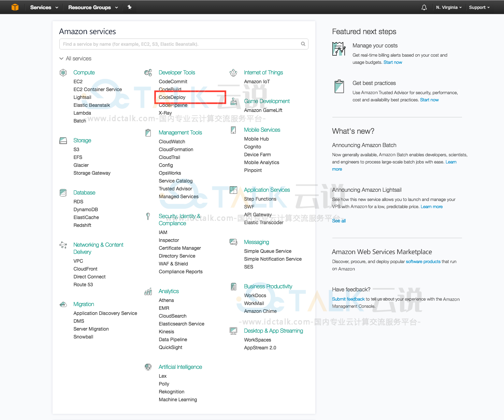Image resolution: width=504 pixels, height=420 pixels.
Task: Open the CodeDeploy service
Action: [x=172, y=97]
